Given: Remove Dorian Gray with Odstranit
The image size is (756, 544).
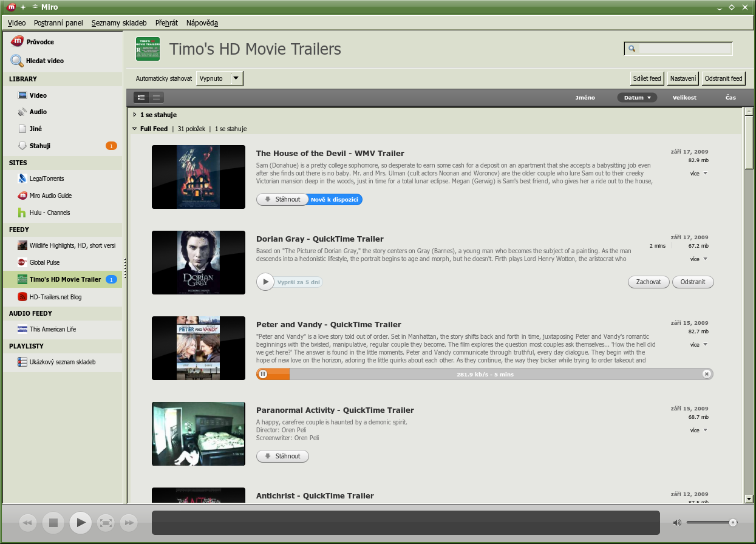Looking at the screenshot, I should (x=693, y=282).
